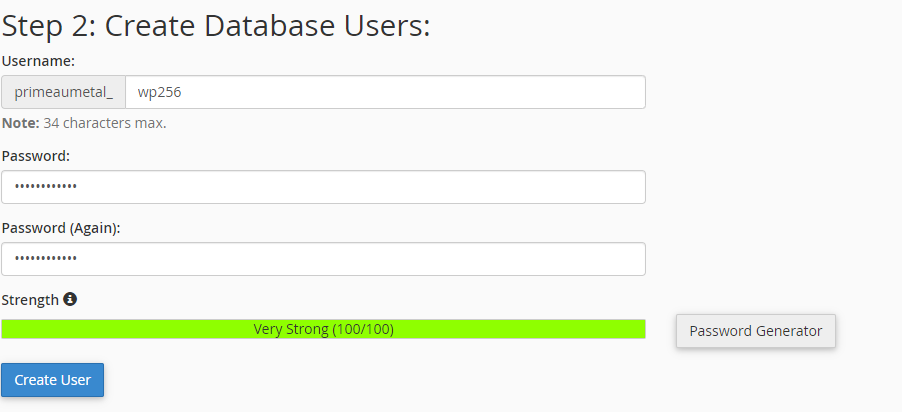
Task: Click Step 2 in the page heading
Action: click(48, 25)
